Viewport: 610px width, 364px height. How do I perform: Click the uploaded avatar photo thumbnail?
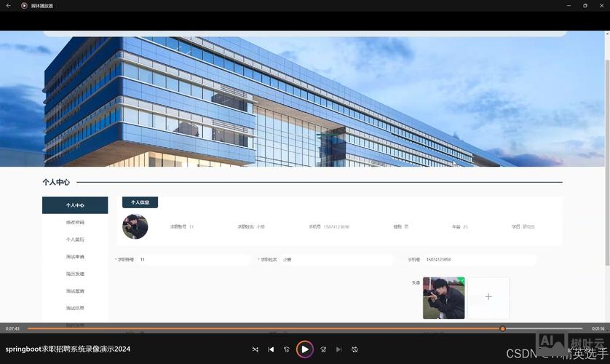tap(443, 298)
